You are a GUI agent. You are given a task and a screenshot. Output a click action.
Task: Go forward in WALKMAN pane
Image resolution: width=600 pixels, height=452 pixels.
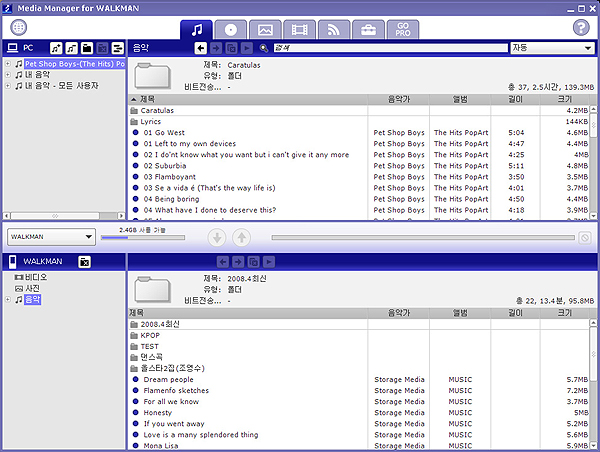pos(238,262)
